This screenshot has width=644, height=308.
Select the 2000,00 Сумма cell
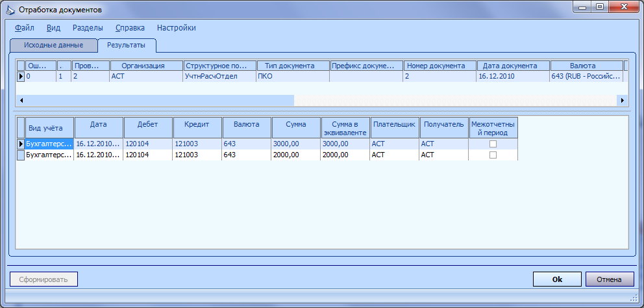coord(296,155)
